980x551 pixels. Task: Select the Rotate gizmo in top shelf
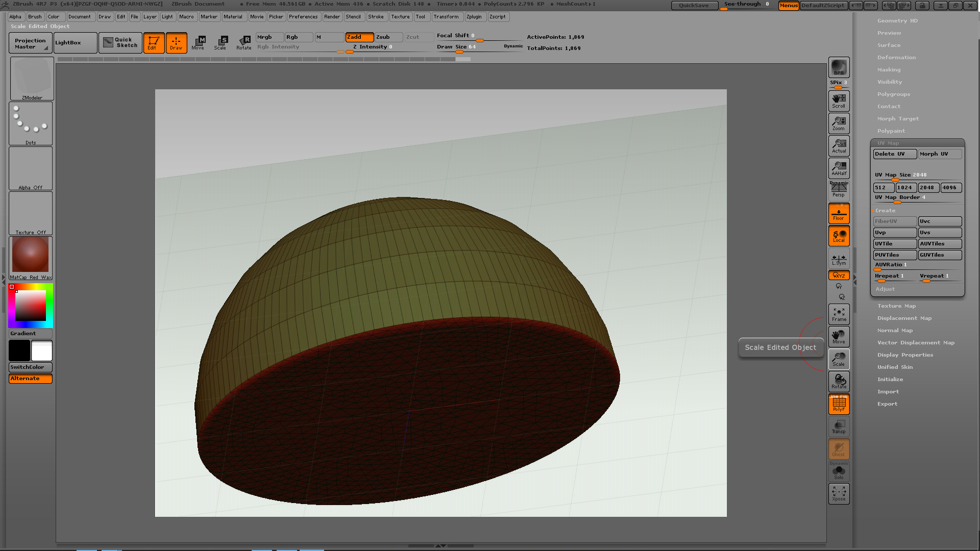coord(243,42)
